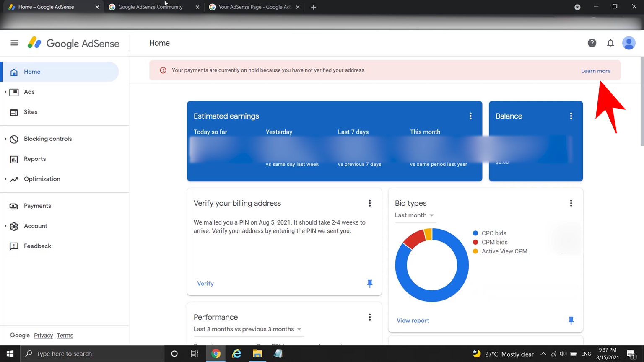
Task: Open Bid types card three-dot menu
Action: coord(571,203)
